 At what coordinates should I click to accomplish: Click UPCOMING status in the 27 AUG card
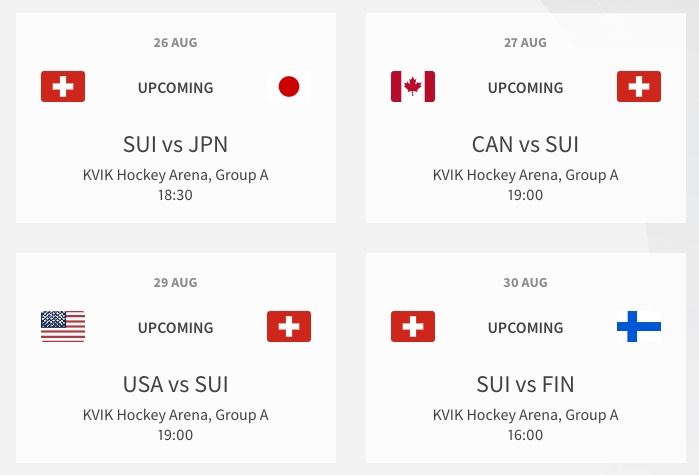click(x=526, y=88)
